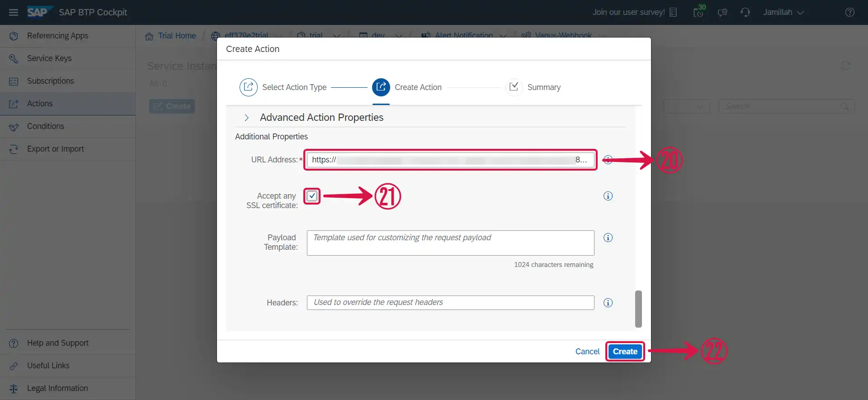
Task: Click Join our user survey link
Action: (628, 12)
